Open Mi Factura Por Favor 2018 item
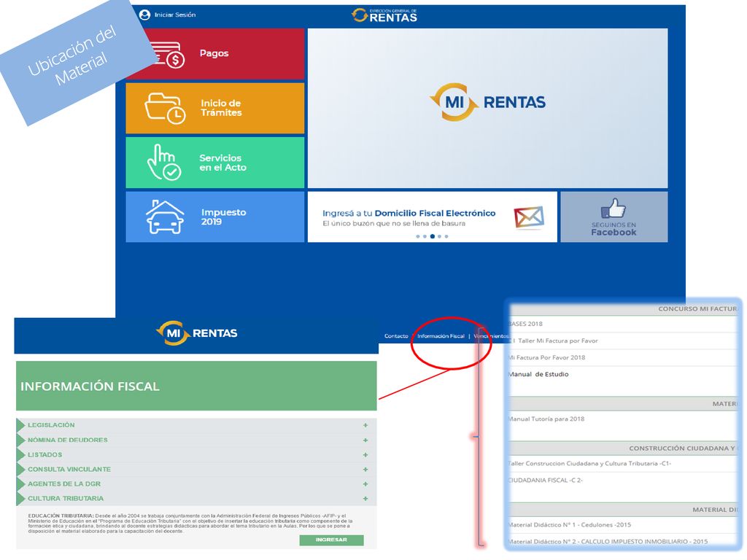 coord(546,357)
